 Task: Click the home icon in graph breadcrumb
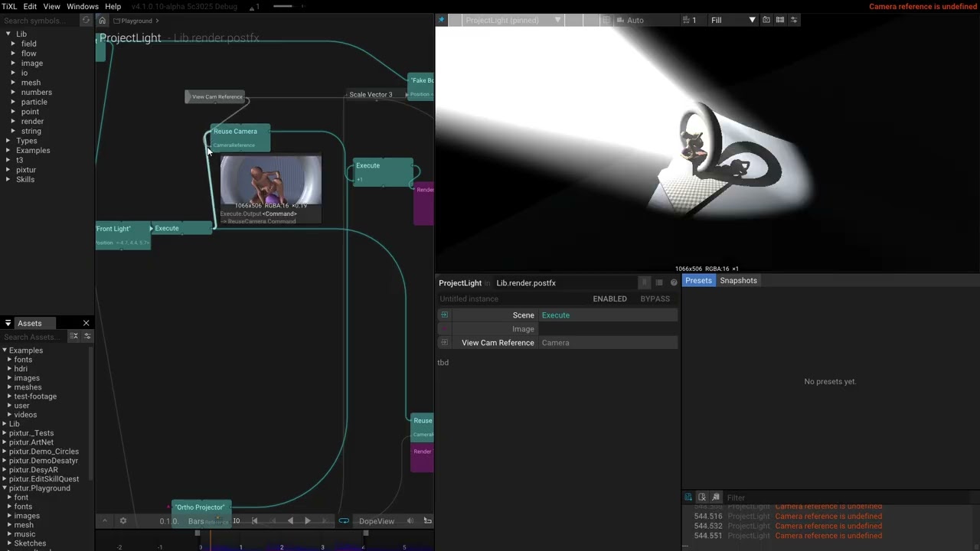click(x=102, y=21)
